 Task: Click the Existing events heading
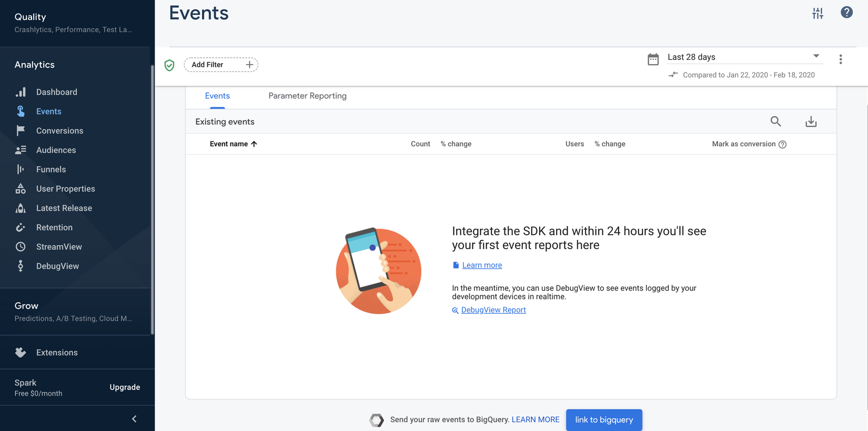pos(225,122)
